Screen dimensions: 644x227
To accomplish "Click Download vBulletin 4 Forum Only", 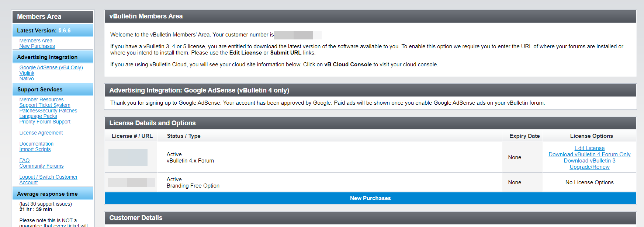I will [589, 154].
